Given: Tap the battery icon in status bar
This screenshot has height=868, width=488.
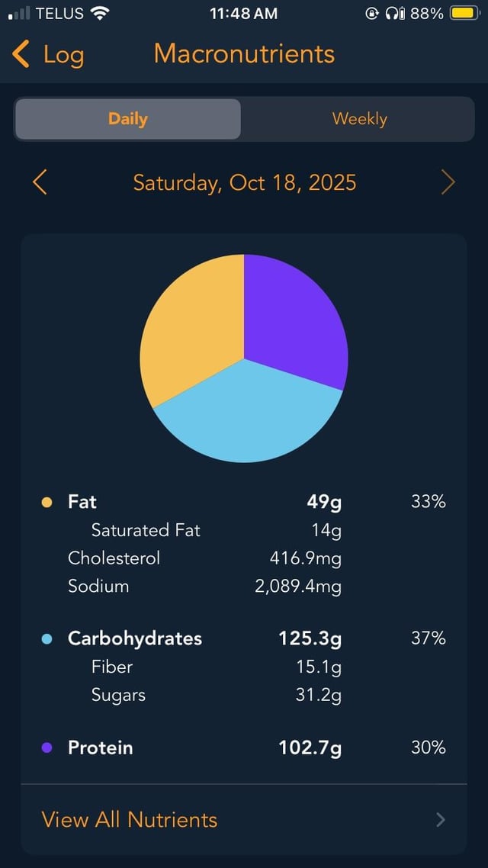Looking at the screenshot, I should 464,13.
